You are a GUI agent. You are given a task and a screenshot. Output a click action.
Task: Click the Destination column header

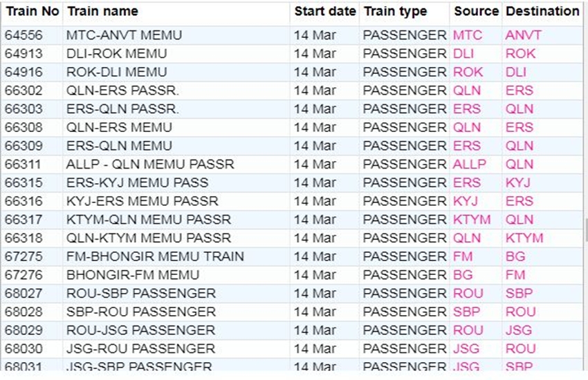coord(542,12)
